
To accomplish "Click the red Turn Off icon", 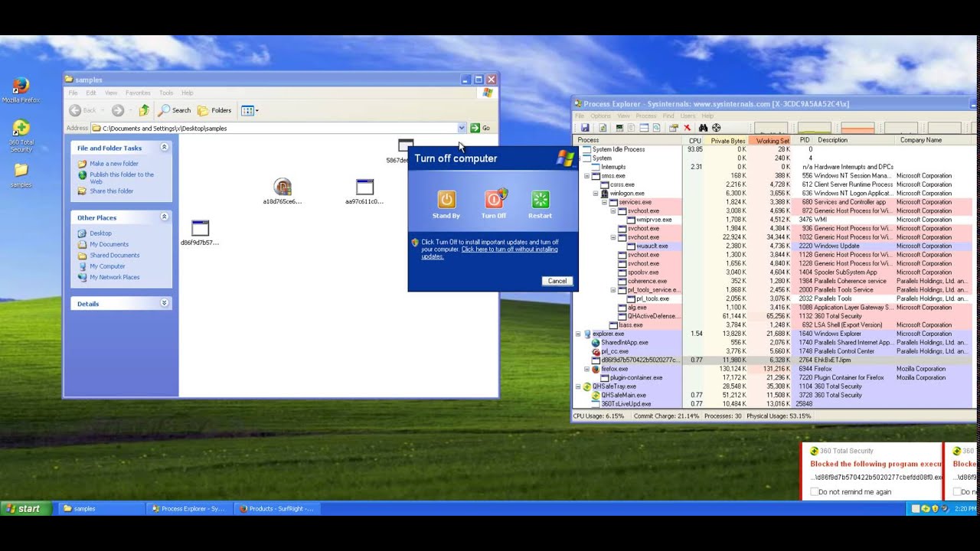I will coord(494,200).
